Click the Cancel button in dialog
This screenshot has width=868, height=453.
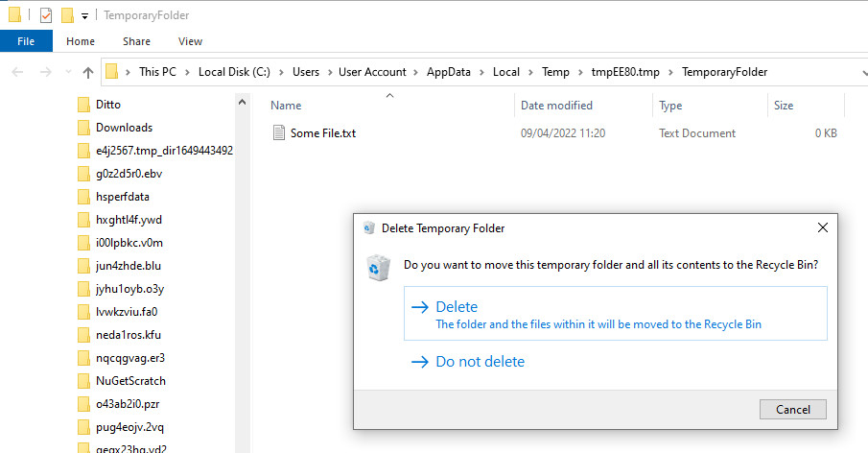(793, 409)
